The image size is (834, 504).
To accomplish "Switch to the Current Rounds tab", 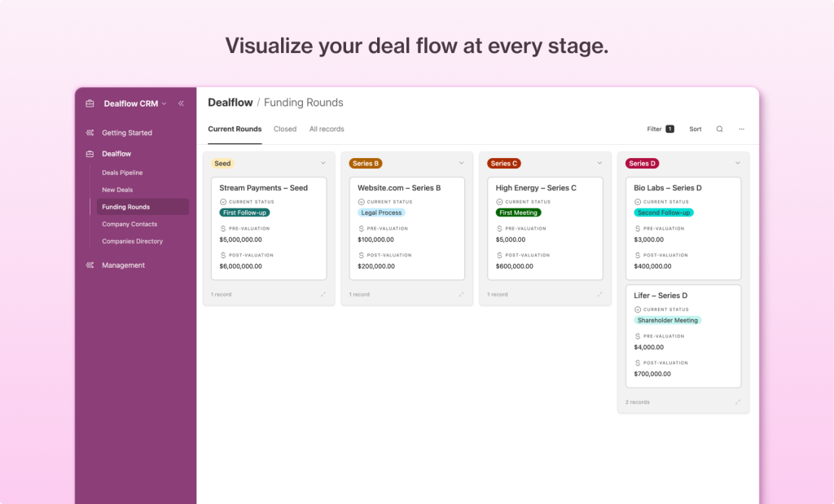I will (235, 129).
